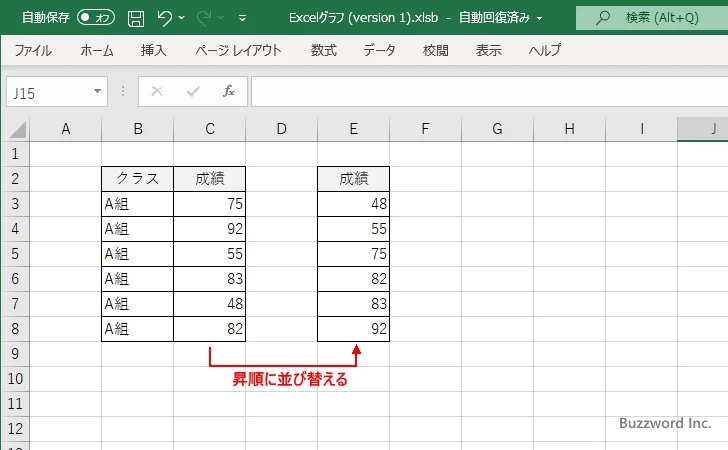This screenshot has height=450, width=728.
Task: Open the Redo history dropdown arrow
Action: pos(221,18)
